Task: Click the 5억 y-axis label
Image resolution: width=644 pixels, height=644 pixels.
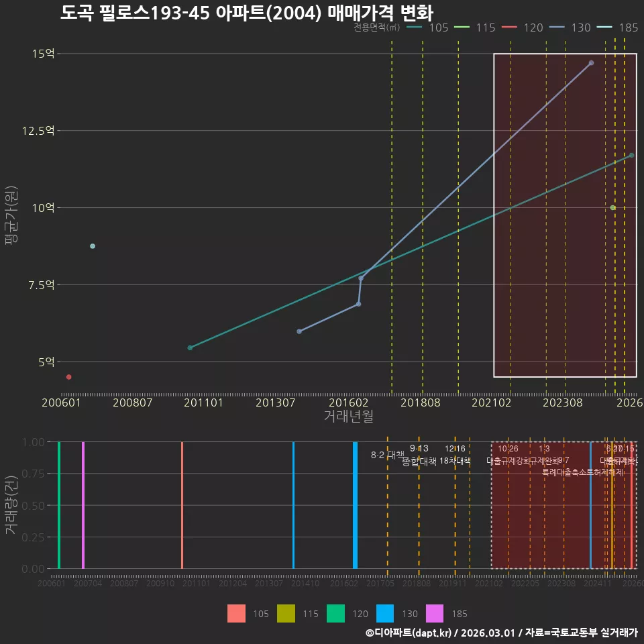Action: click(x=46, y=362)
